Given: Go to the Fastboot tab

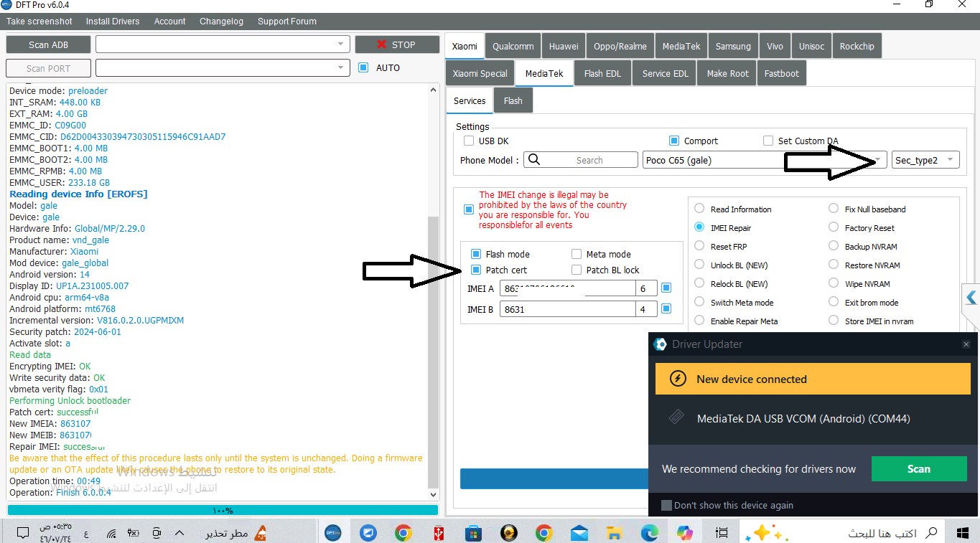Looking at the screenshot, I should tap(782, 73).
